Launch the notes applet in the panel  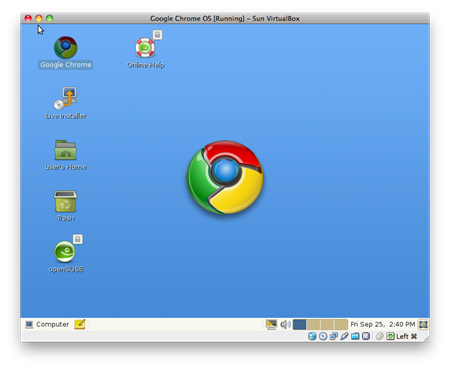click(80, 324)
